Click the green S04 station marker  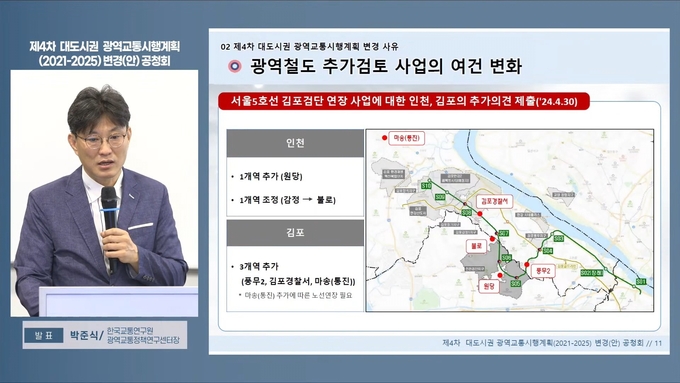coord(548,251)
